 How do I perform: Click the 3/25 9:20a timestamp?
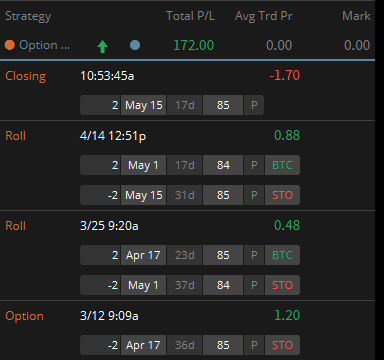pyautogui.click(x=109, y=226)
